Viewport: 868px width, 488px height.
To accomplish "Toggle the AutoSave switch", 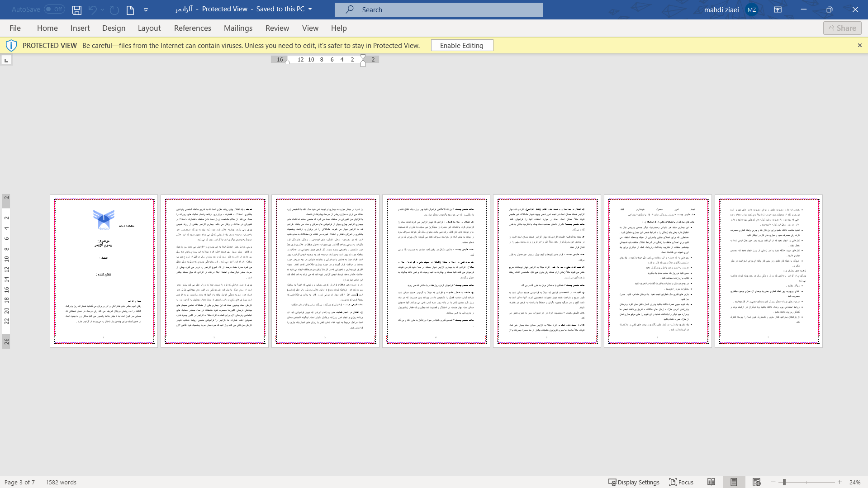I will [54, 9].
